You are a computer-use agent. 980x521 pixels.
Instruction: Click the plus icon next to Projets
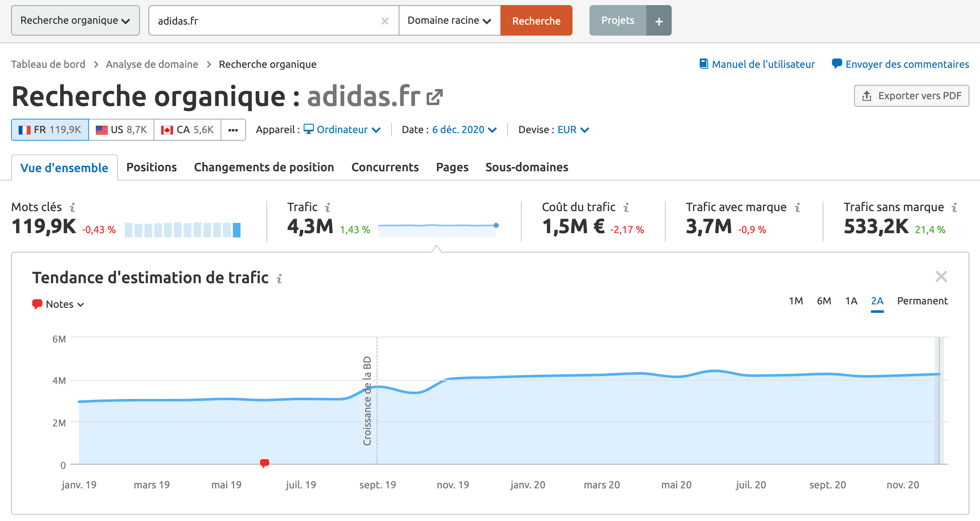pos(659,21)
